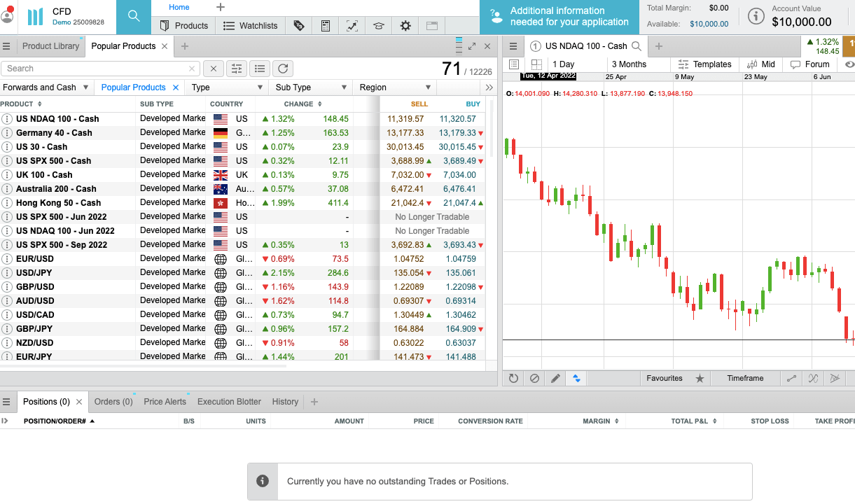Screen dimensions: 855x504
Task: Click SELL price for USD/JPY
Action: [x=410, y=273]
